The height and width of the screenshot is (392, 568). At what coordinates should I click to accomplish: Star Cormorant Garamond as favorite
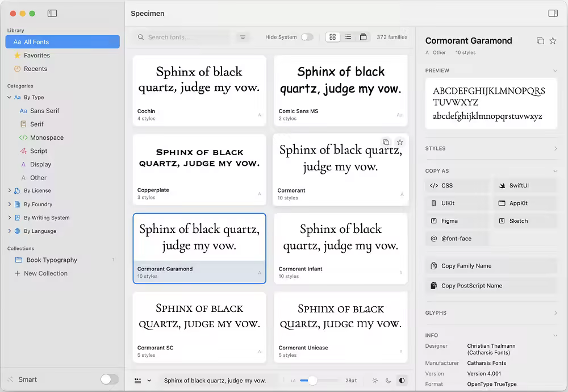(x=554, y=40)
